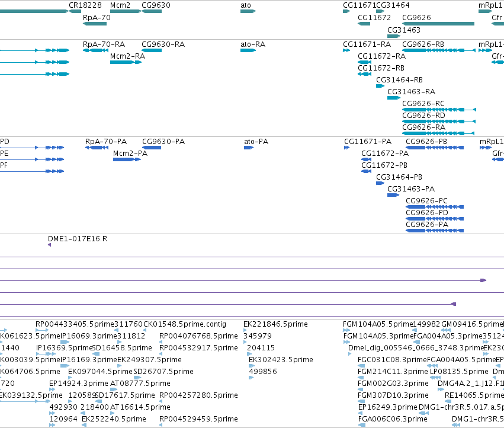
Task: Select the Mcm2-RA transcript label
Action: (127, 56)
